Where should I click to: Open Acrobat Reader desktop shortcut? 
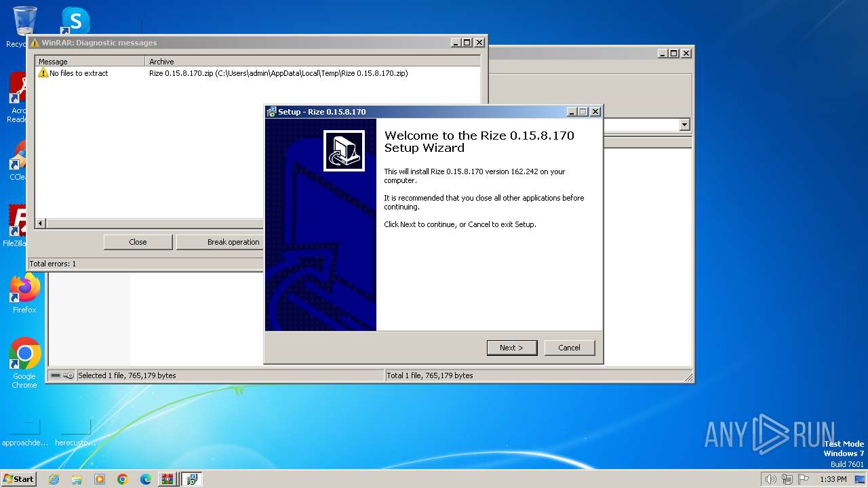(x=18, y=98)
